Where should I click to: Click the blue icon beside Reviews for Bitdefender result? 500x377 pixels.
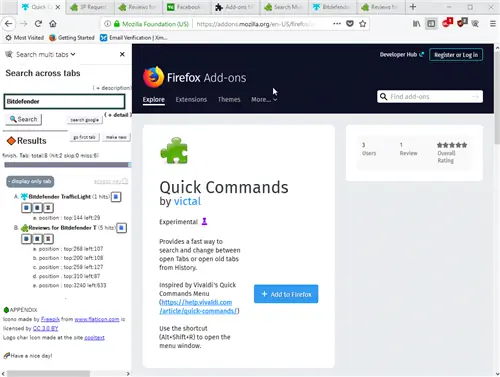tap(121, 228)
